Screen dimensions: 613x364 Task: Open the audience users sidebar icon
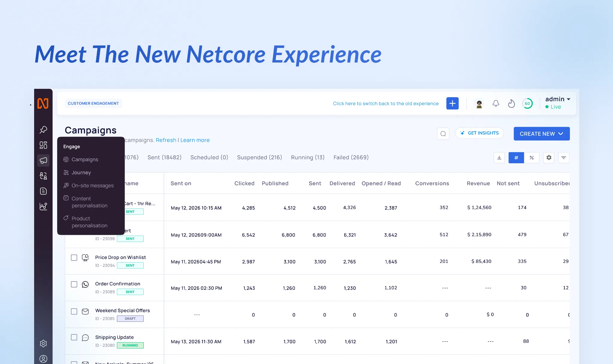click(x=43, y=176)
